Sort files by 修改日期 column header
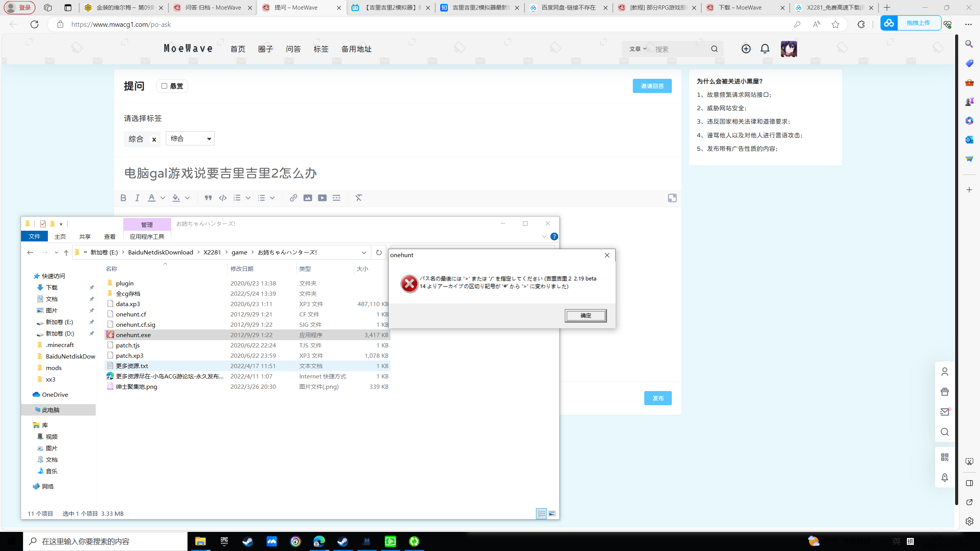Screen dimensions: 980x551 (x=242, y=269)
